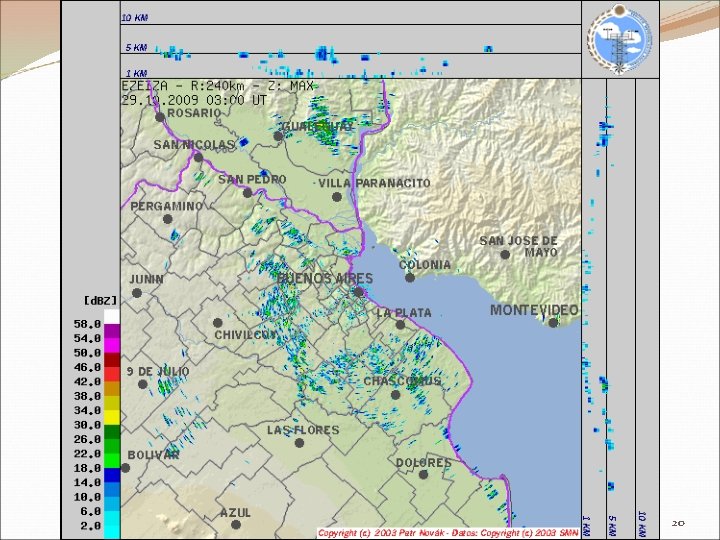Click the Colonia city marker dot

[410, 277]
